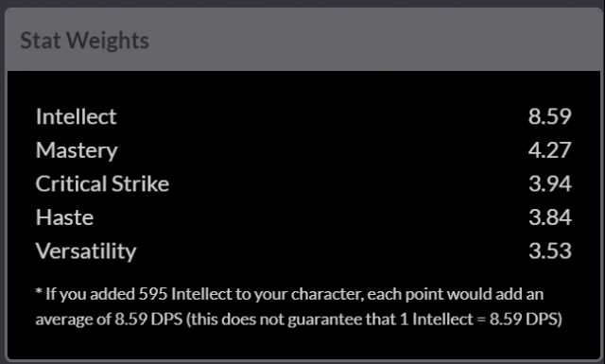Click the '595 Intellect' text in footnote
The image size is (605, 364).
185,294
